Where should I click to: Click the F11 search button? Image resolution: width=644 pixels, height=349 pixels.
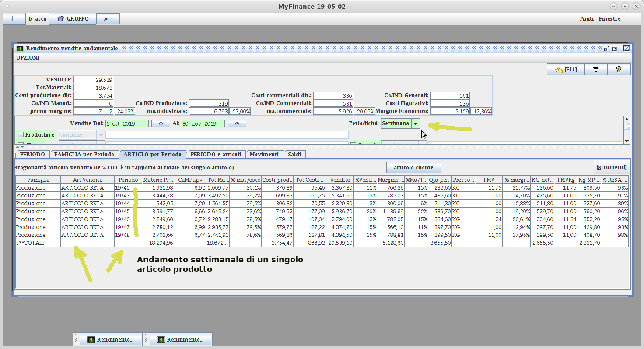point(565,70)
